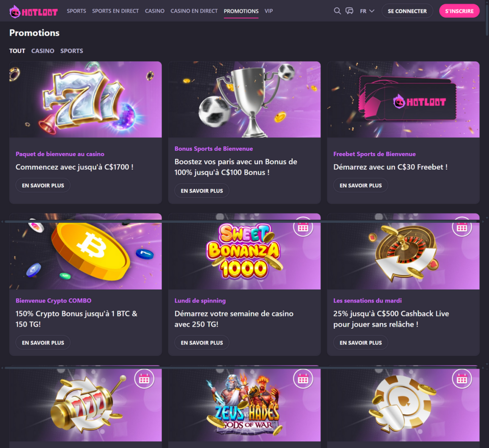Open the VIP menu item
The height and width of the screenshot is (448, 489).
click(x=268, y=11)
